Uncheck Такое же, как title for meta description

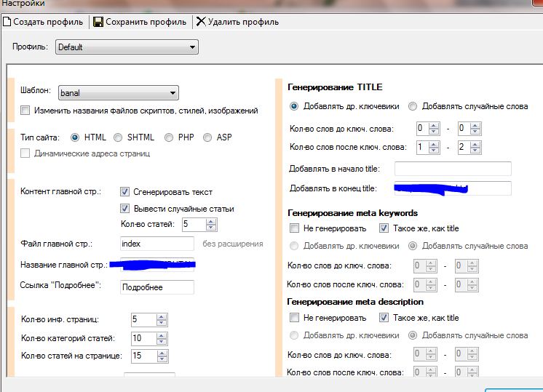click(x=384, y=318)
